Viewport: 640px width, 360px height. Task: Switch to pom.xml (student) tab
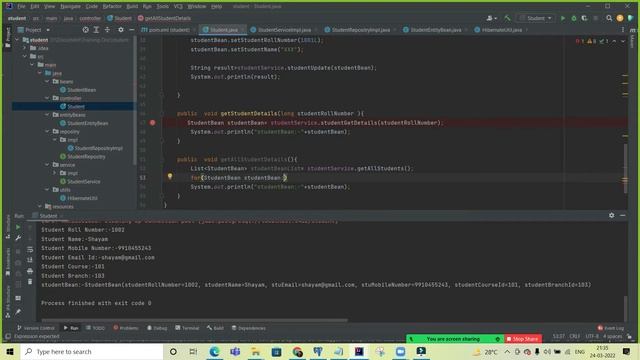[x=167, y=30]
